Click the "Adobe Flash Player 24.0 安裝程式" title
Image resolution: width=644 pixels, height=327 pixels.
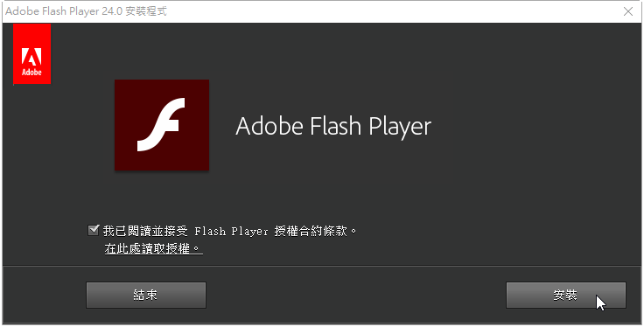[86, 11]
